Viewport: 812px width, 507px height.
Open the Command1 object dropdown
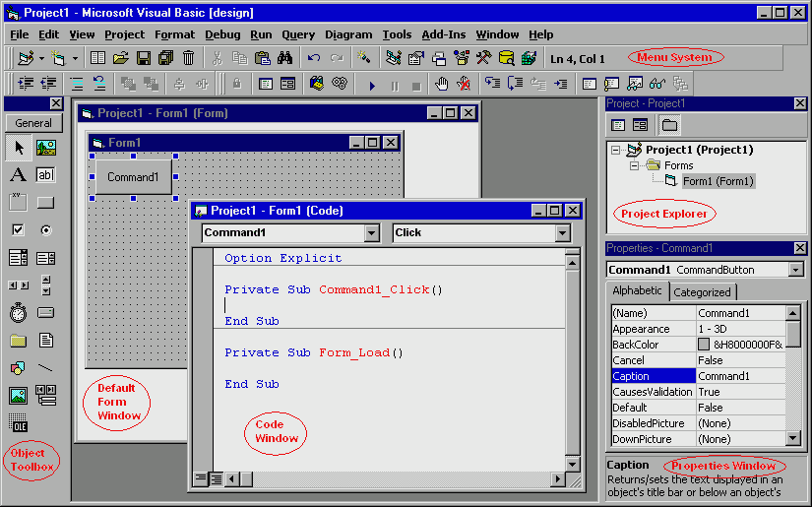click(371, 233)
